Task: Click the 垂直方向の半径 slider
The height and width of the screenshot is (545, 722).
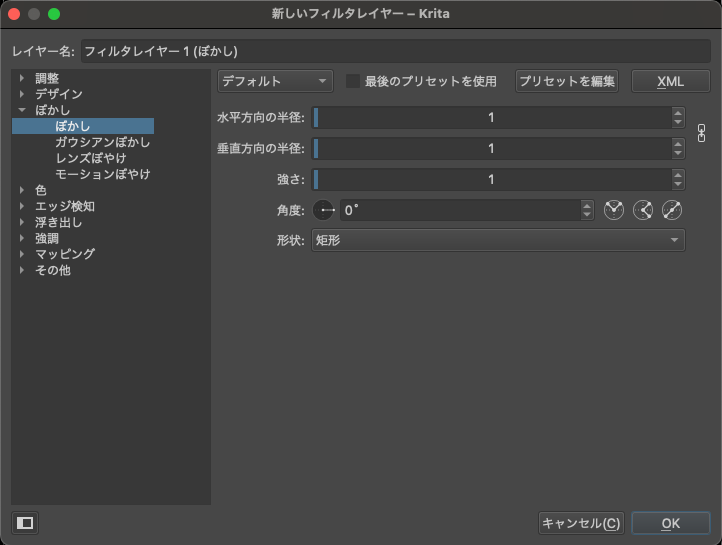Action: click(491, 148)
